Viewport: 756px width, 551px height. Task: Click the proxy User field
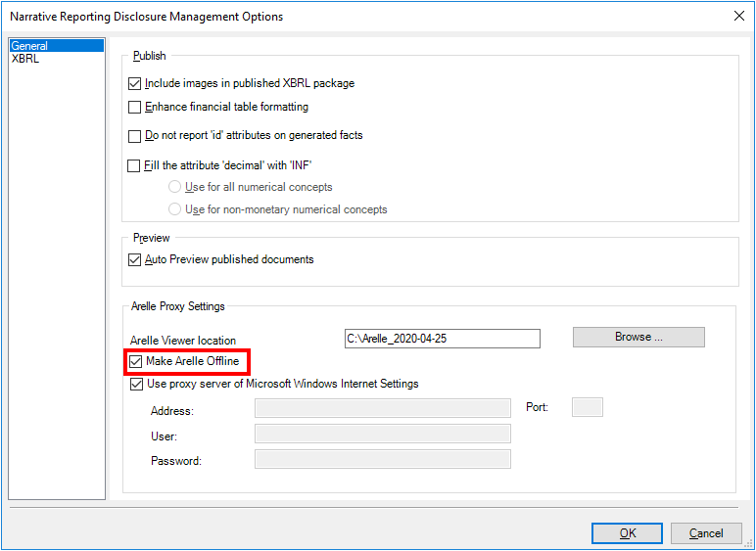[x=382, y=435]
